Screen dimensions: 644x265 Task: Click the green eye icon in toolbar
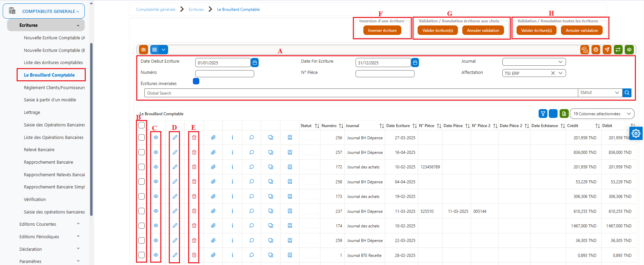click(x=629, y=50)
